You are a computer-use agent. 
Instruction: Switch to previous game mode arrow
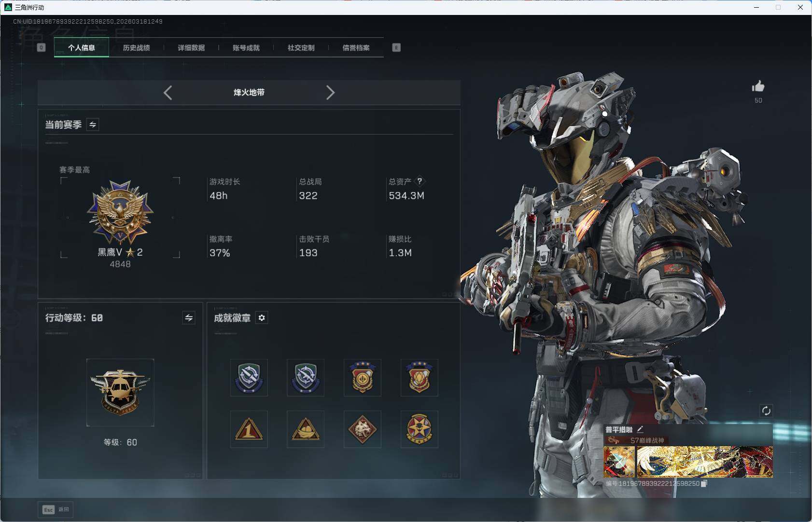click(x=168, y=93)
